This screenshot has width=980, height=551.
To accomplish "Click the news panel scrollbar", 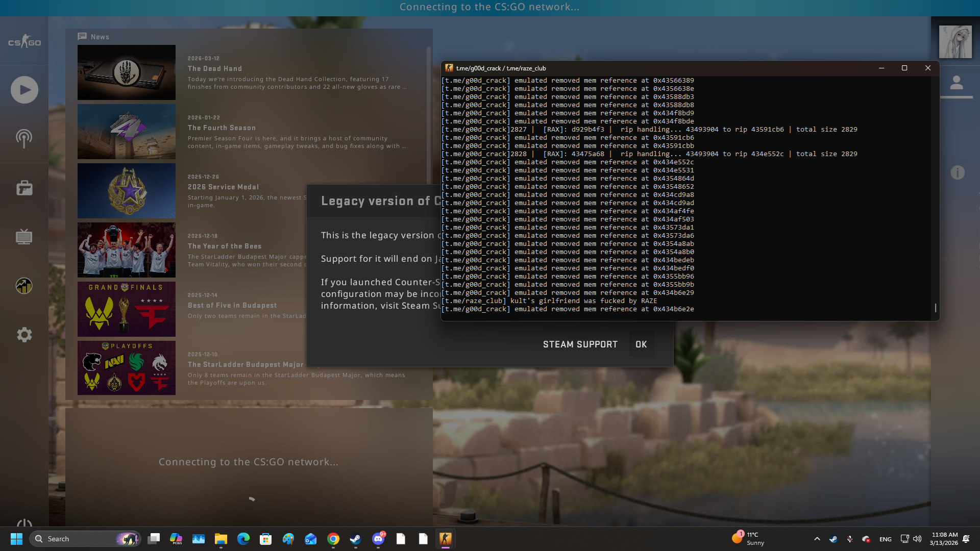I will coord(429,112).
